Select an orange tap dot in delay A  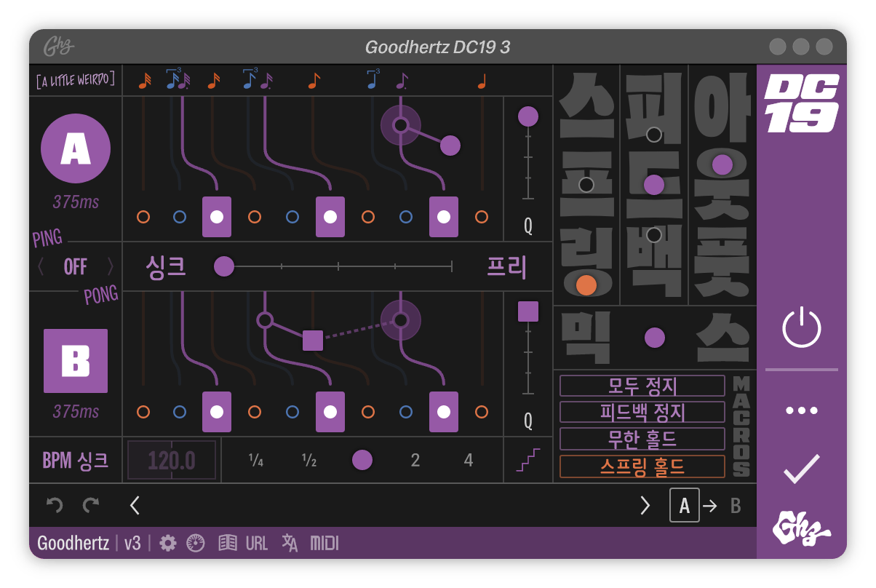click(x=143, y=216)
